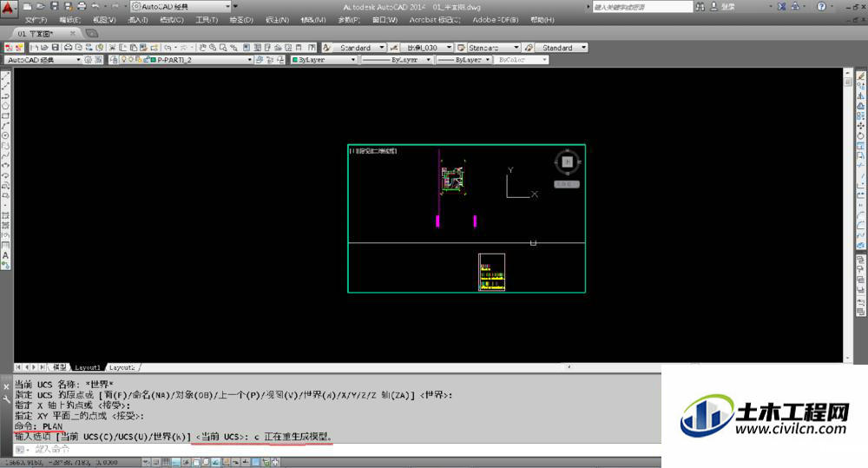This screenshot has width=868, height=468.
Task: Open the multileader style Standard dropdown
Action: click(x=562, y=48)
